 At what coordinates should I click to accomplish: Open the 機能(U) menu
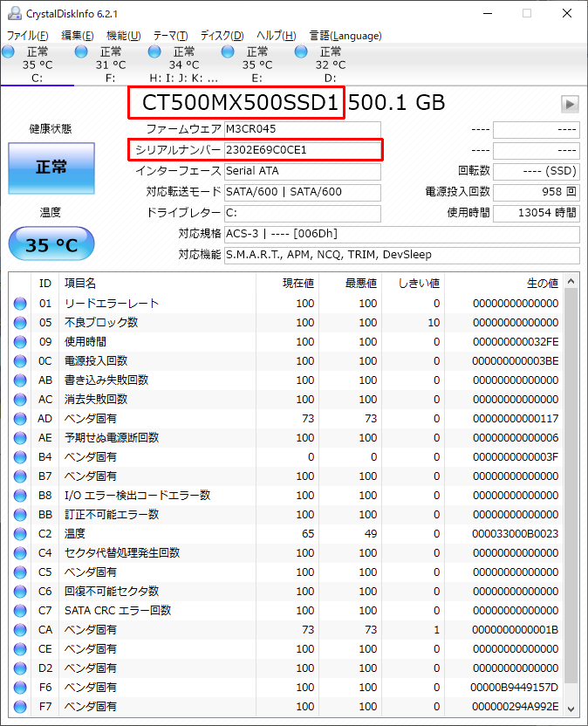tap(123, 36)
